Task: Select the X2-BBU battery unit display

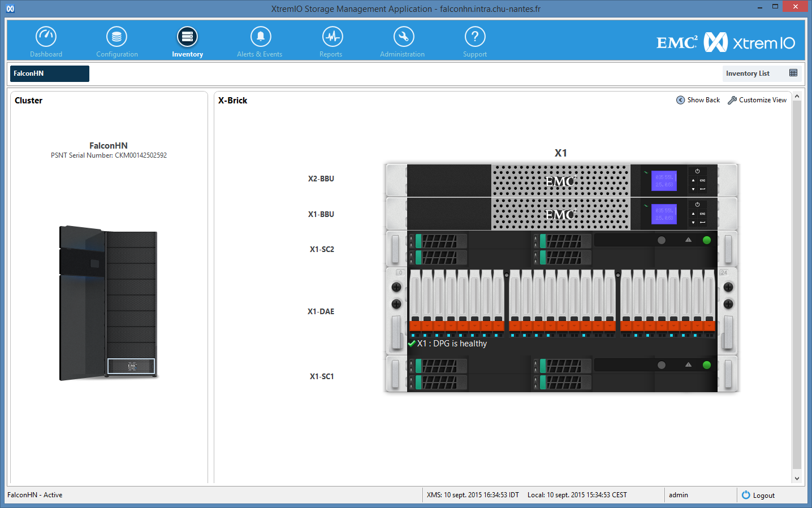Action: click(x=664, y=181)
